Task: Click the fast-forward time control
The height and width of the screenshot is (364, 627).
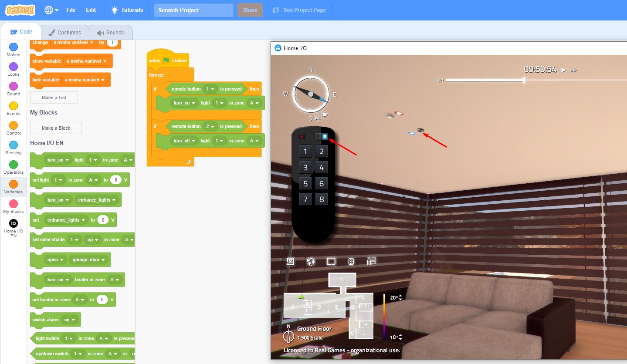Action: (x=573, y=70)
